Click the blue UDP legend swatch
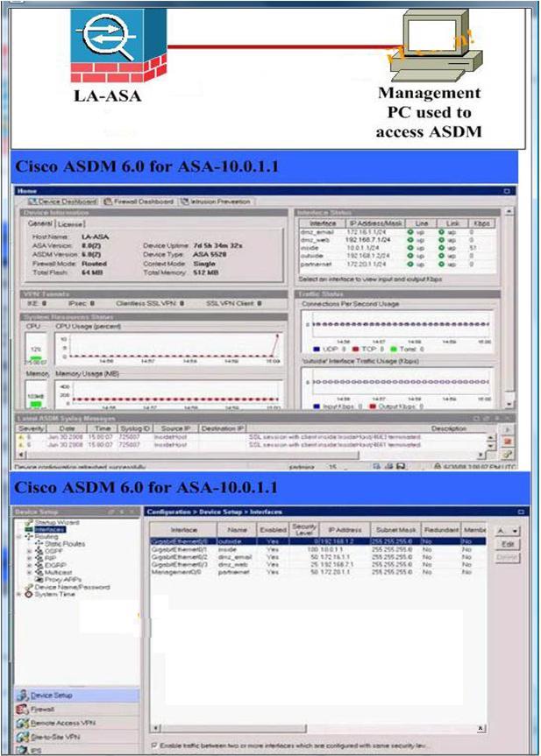The image size is (541, 756). tap(317, 349)
